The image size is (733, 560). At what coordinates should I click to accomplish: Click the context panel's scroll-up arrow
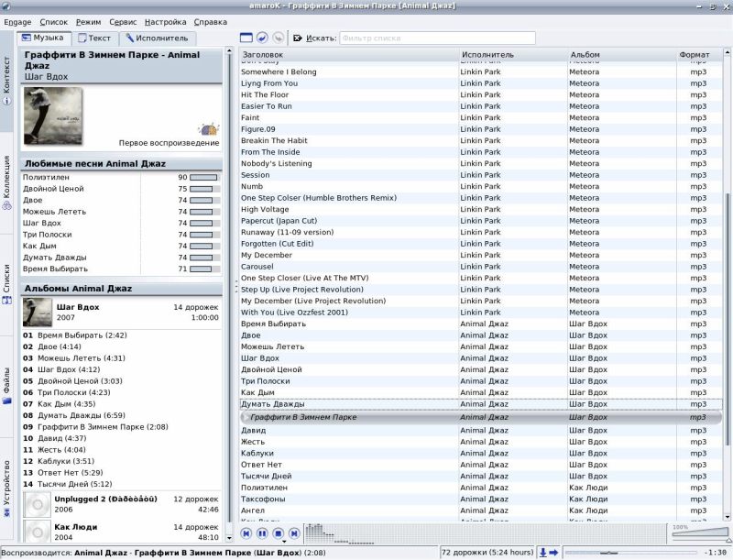tap(229, 50)
